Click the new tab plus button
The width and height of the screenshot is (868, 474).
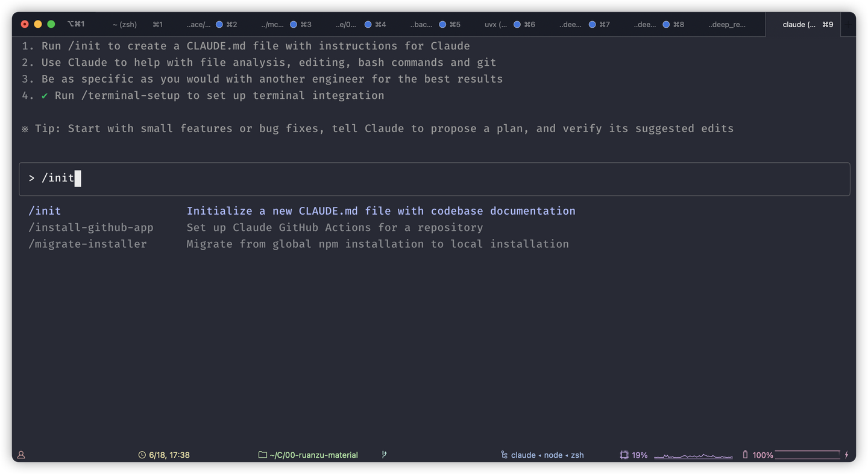pyautogui.click(x=849, y=25)
